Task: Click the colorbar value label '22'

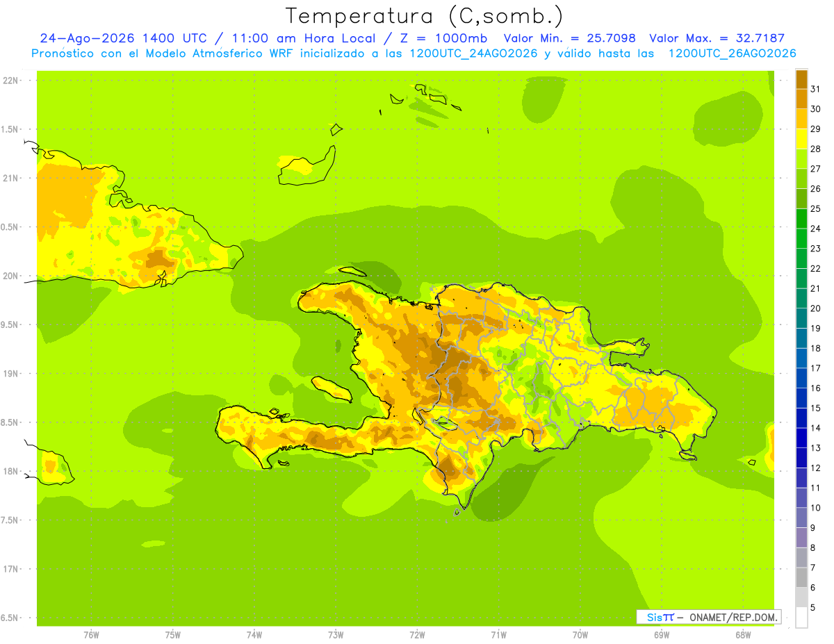Action: 816,268
